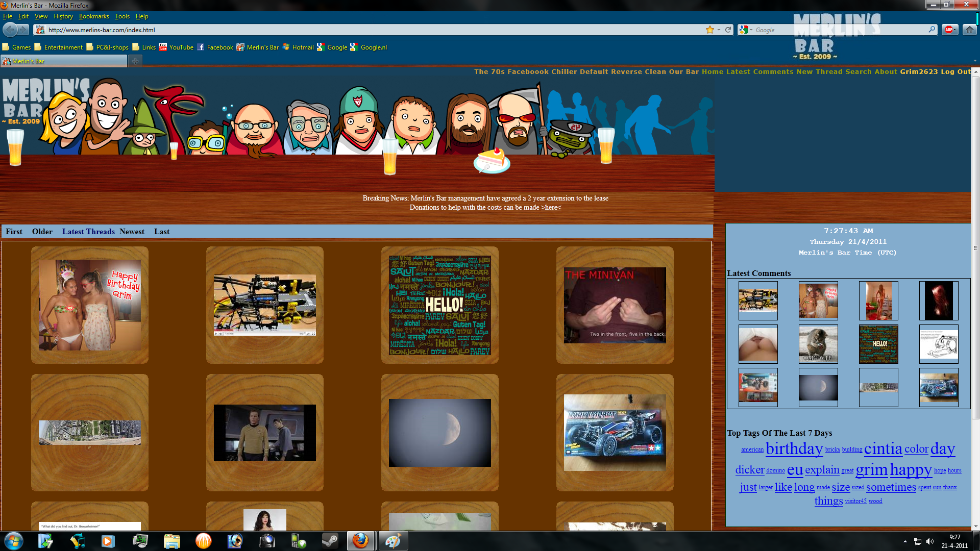Switch to The 70s theme
The height and width of the screenshot is (551, 980).
[489, 71]
